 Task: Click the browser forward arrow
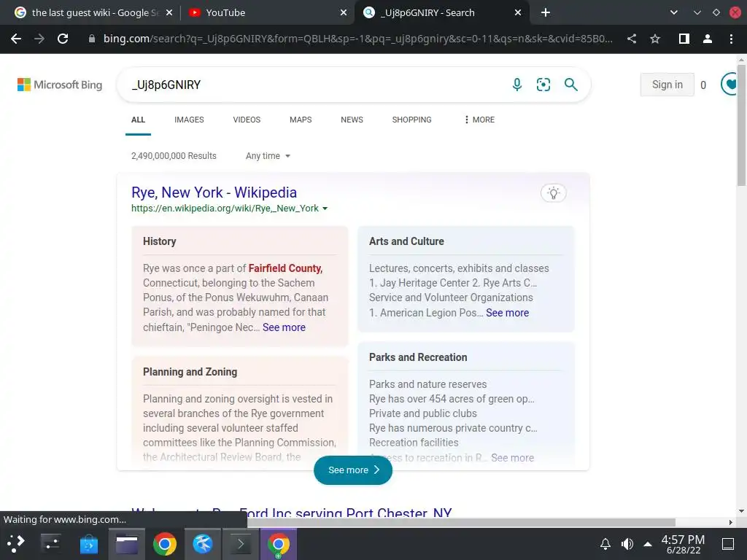(x=39, y=39)
